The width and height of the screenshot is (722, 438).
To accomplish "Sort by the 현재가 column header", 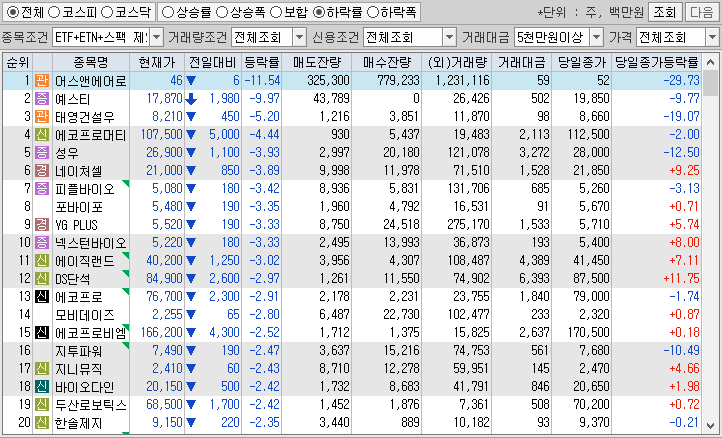I will click(x=157, y=62).
